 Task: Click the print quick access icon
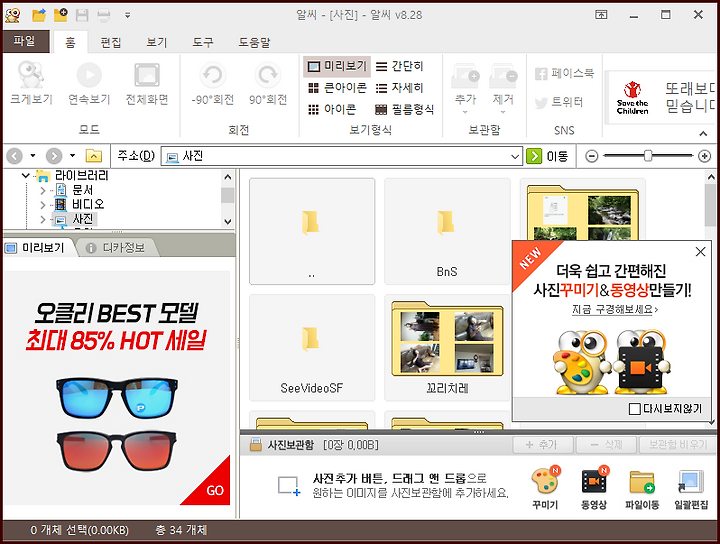tap(104, 15)
